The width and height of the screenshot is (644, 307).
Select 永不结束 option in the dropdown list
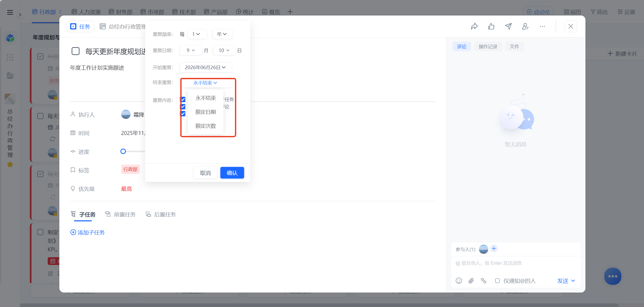coord(206,98)
